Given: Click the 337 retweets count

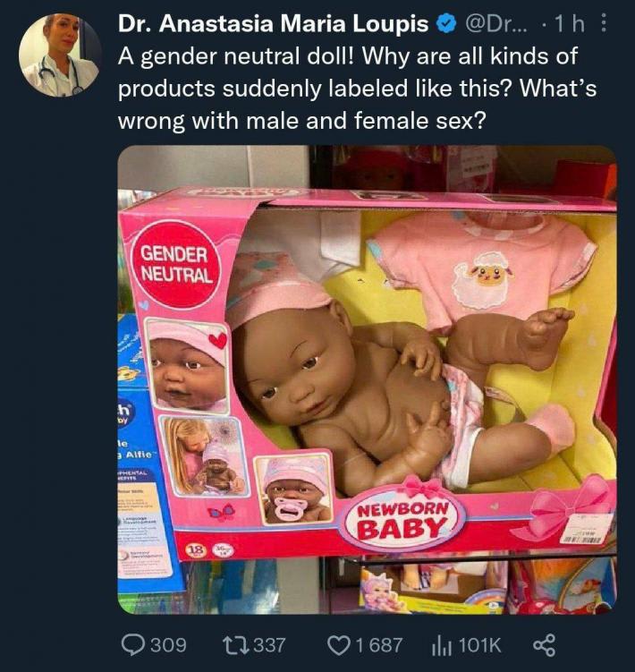Looking at the screenshot, I should [x=269, y=644].
